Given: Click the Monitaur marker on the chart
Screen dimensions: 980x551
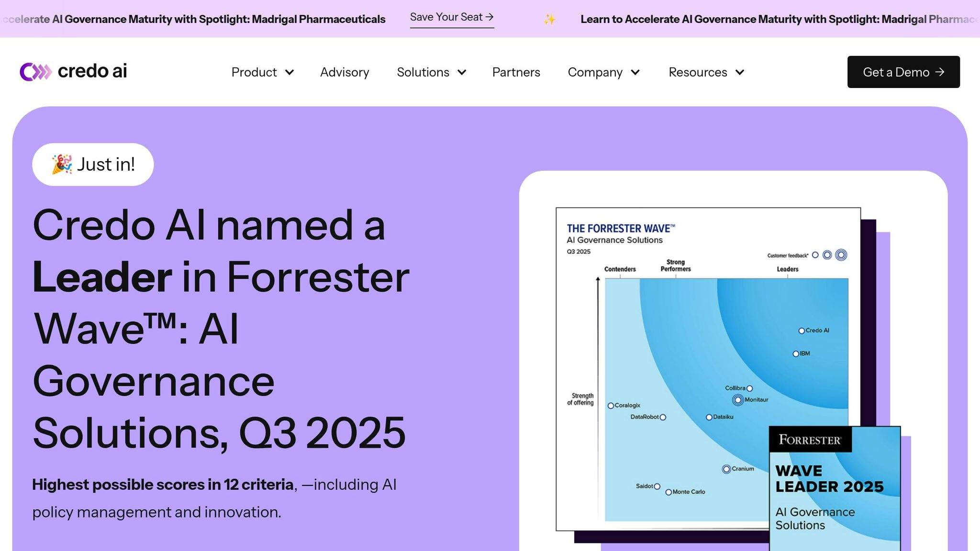Looking at the screenshot, I should (x=738, y=400).
